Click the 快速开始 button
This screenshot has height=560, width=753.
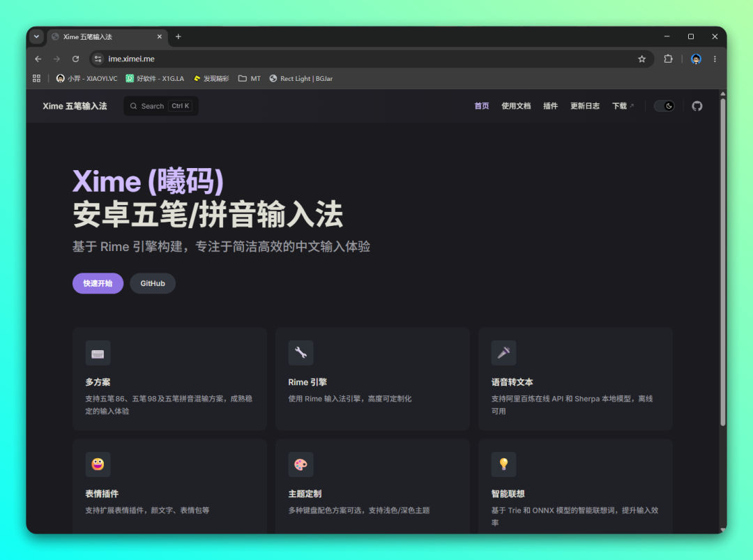coord(98,283)
